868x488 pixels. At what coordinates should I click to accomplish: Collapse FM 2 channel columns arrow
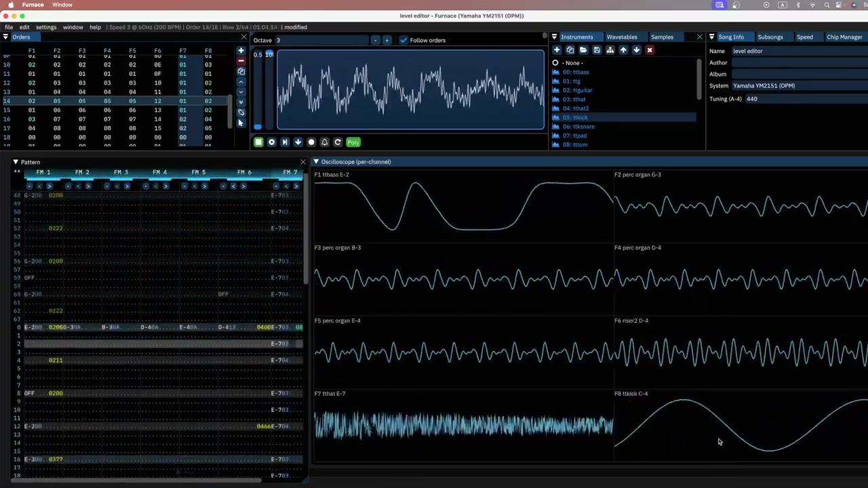click(x=78, y=186)
